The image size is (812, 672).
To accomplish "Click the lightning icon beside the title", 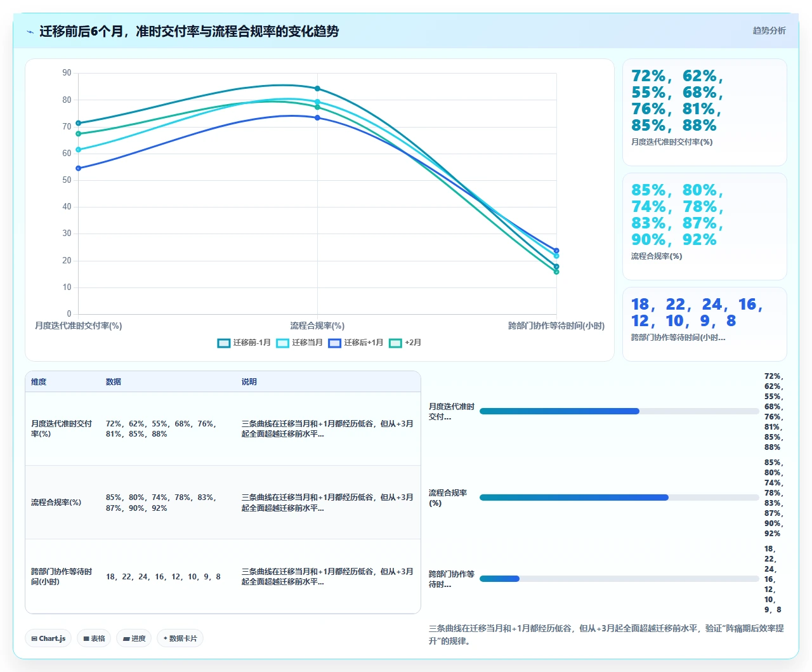I will [30, 32].
